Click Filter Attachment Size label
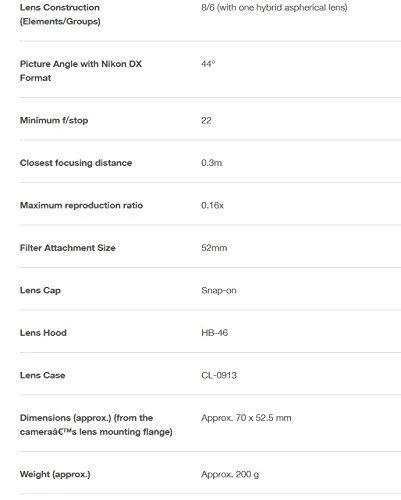 68,248
